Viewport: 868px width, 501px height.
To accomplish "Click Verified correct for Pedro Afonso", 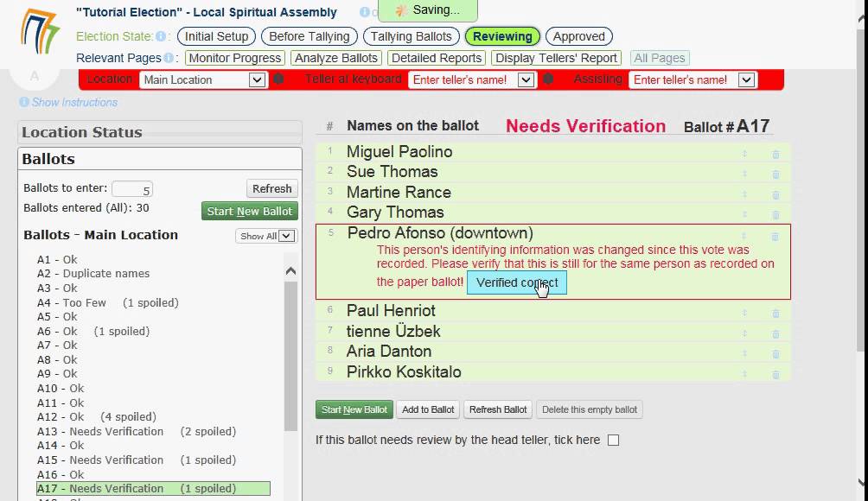I will tap(516, 282).
